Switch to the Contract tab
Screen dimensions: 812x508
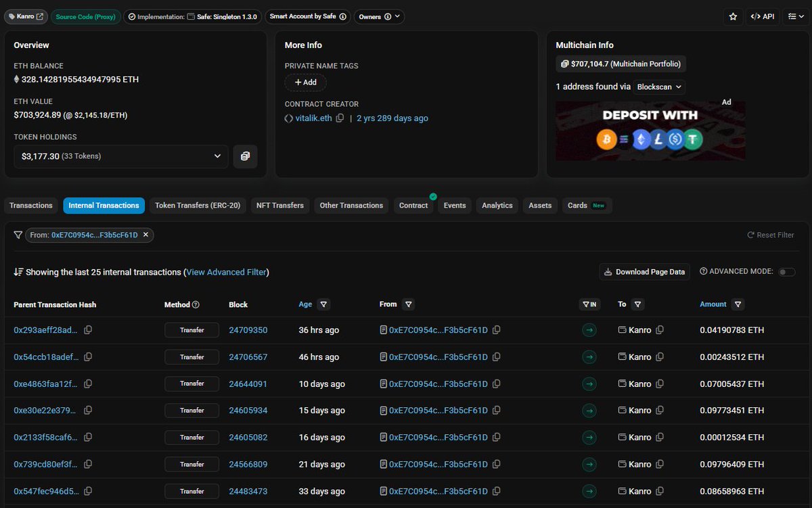[413, 206]
